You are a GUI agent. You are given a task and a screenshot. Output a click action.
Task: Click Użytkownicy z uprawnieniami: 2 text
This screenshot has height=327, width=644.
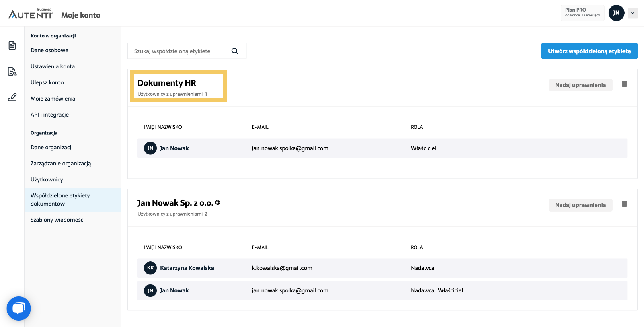(172, 214)
